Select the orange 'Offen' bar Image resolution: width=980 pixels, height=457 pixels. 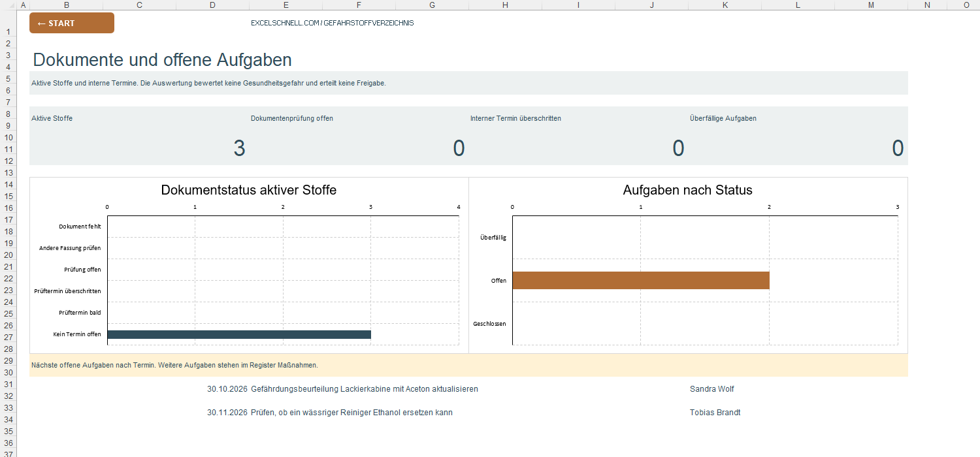[641, 280]
